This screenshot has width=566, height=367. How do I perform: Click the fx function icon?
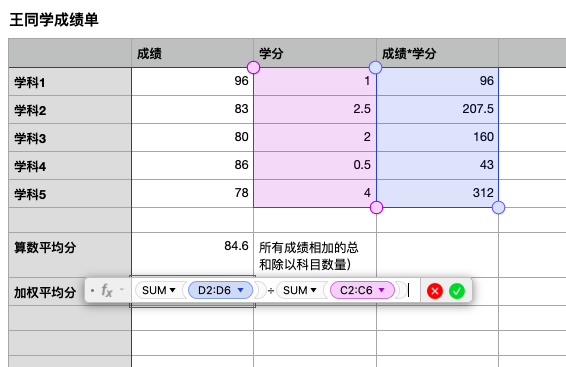click(x=107, y=290)
